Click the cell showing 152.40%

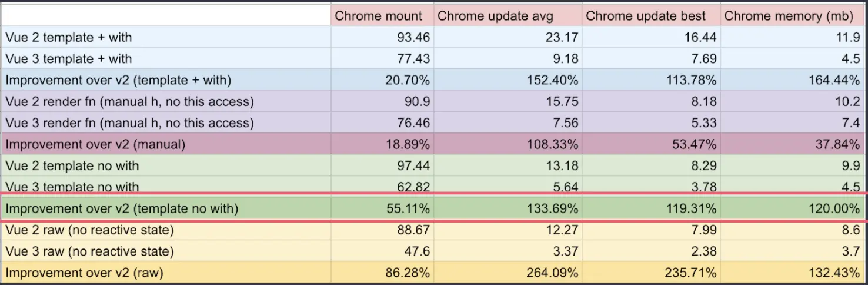click(x=508, y=80)
